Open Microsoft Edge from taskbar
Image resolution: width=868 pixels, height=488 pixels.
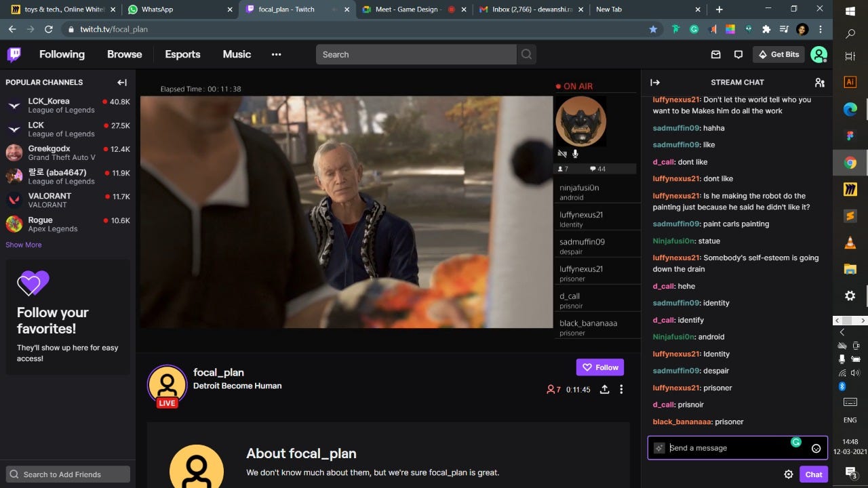pyautogui.click(x=850, y=108)
